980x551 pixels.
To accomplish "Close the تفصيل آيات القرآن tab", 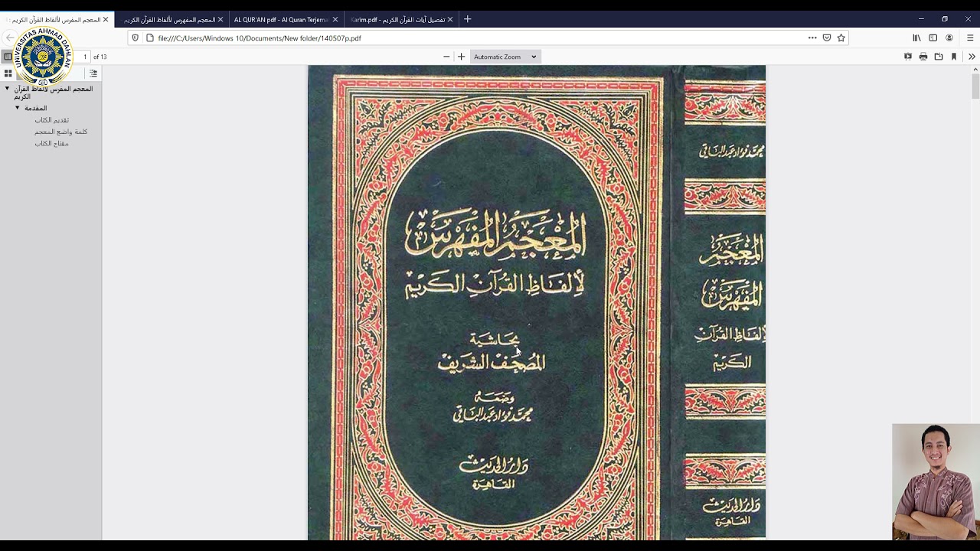I will [x=449, y=19].
